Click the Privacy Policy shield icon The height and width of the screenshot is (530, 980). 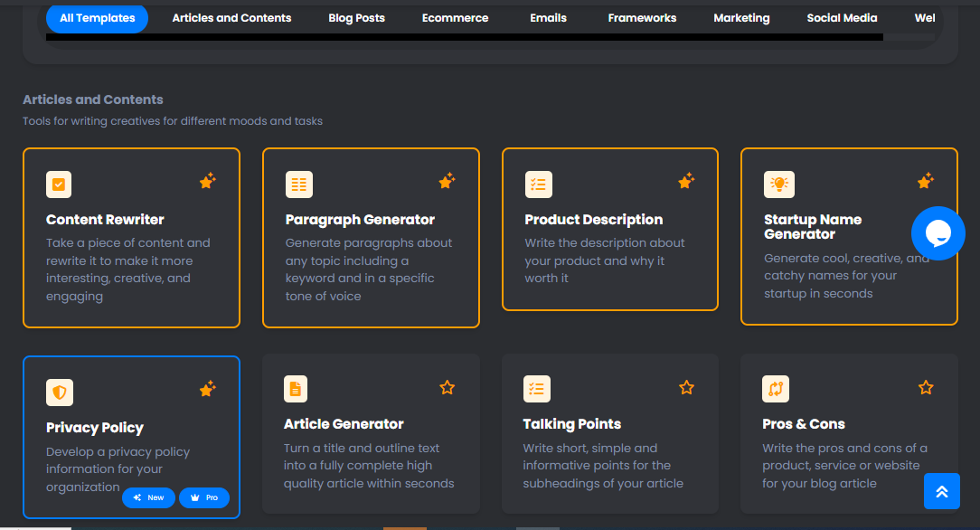tap(60, 393)
